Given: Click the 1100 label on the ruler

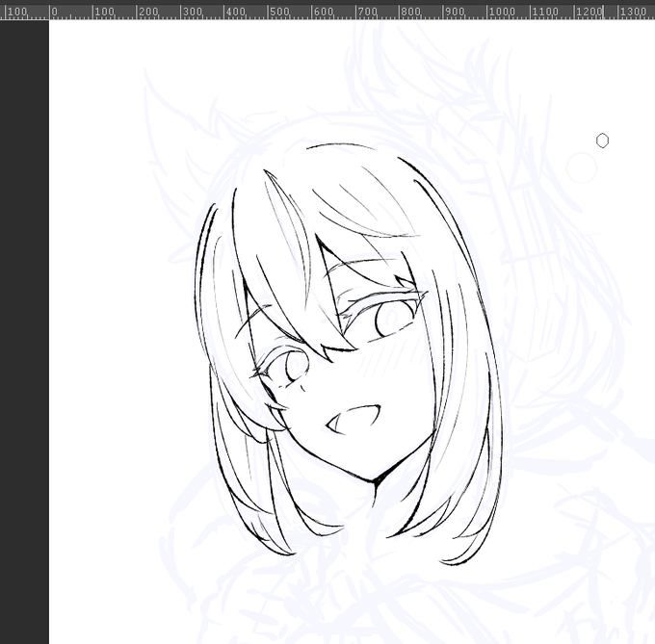Looking at the screenshot, I should click(x=545, y=12).
